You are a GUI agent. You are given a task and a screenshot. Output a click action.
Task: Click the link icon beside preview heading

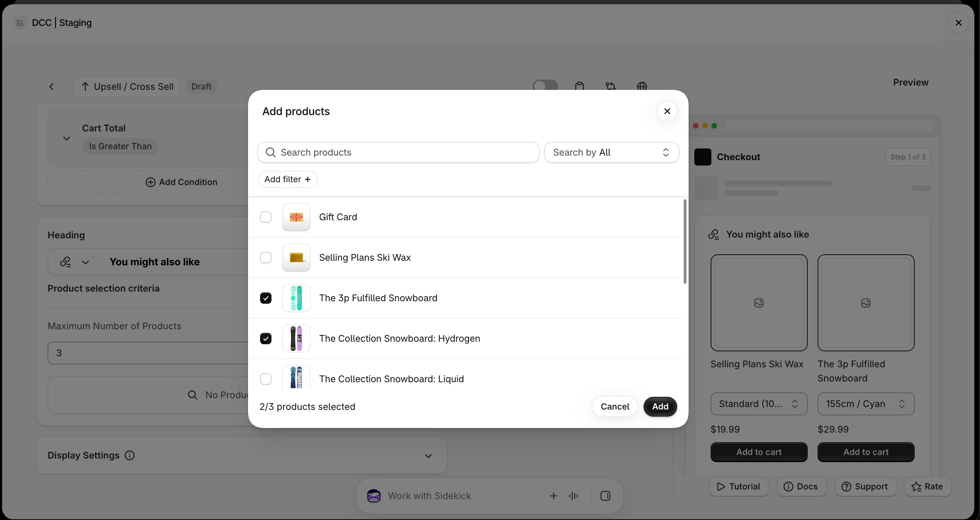pyautogui.click(x=714, y=235)
